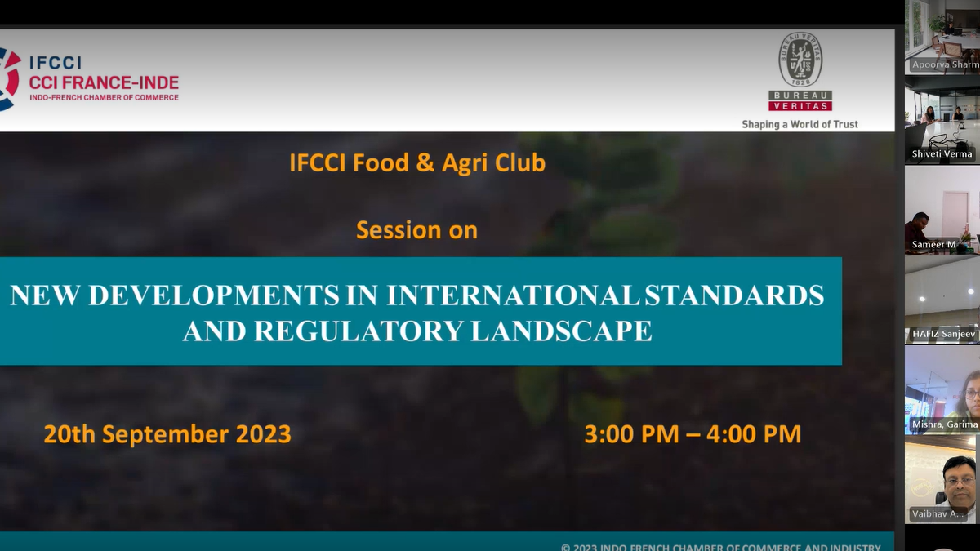
Task: Click the IFCCI circular logo
Action: pyautogui.click(x=8, y=79)
